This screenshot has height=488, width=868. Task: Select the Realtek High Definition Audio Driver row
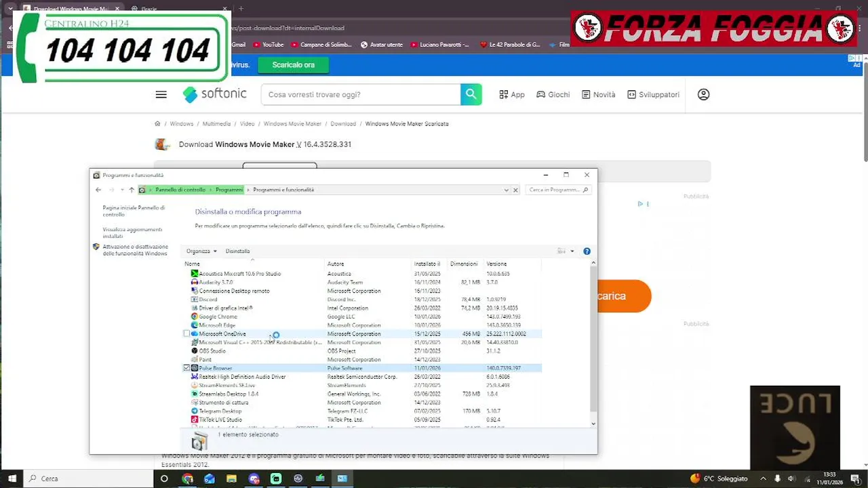(363, 377)
